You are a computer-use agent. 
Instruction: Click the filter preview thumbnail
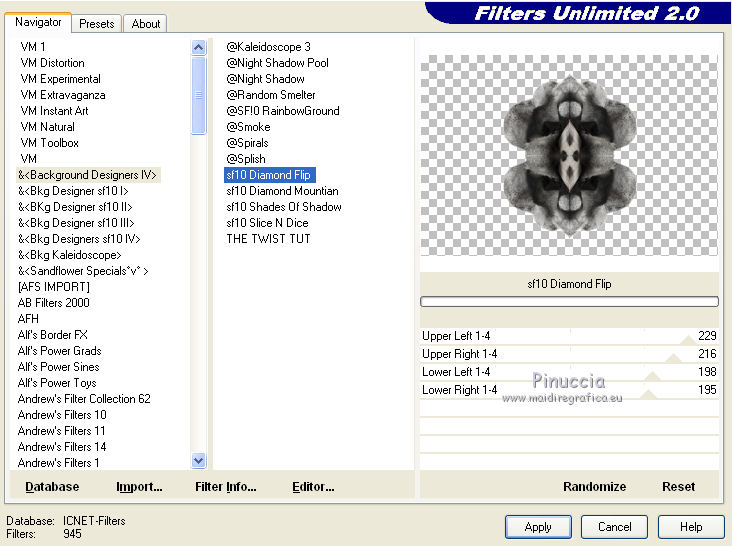[569, 155]
